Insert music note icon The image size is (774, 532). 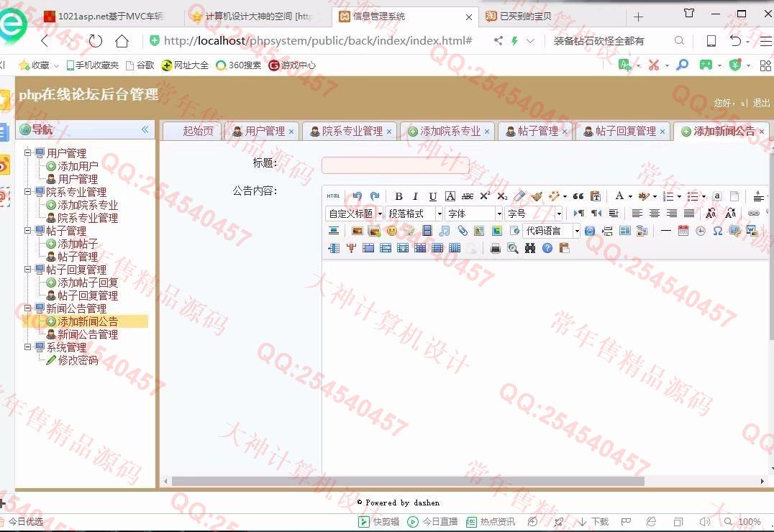(x=445, y=231)
